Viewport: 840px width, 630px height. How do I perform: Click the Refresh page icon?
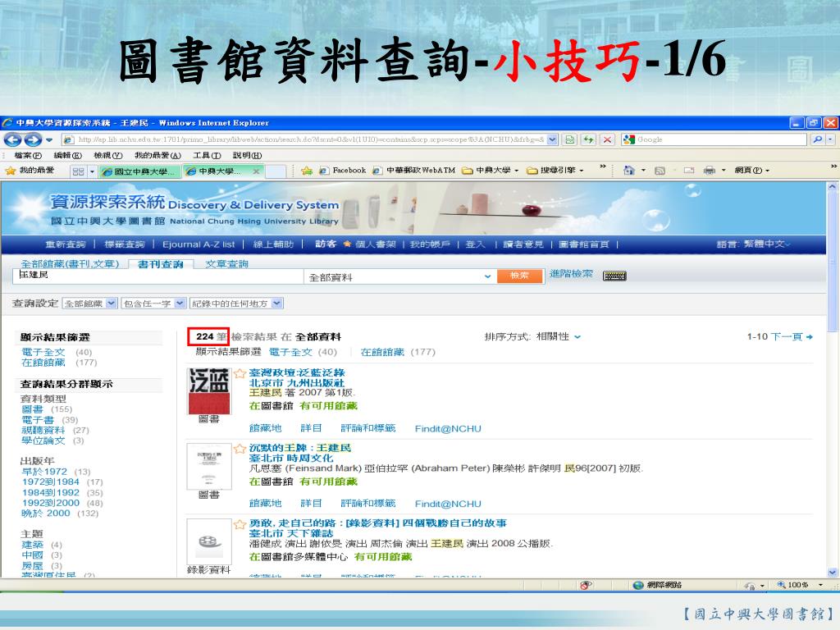pyautogui.click(x=589, y=139)
